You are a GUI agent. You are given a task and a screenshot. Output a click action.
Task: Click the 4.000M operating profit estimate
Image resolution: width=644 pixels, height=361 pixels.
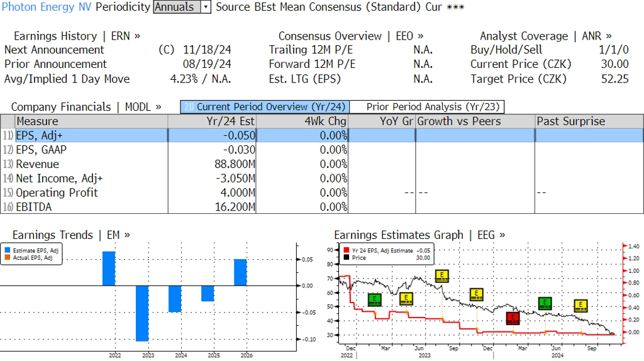[238, 192]
